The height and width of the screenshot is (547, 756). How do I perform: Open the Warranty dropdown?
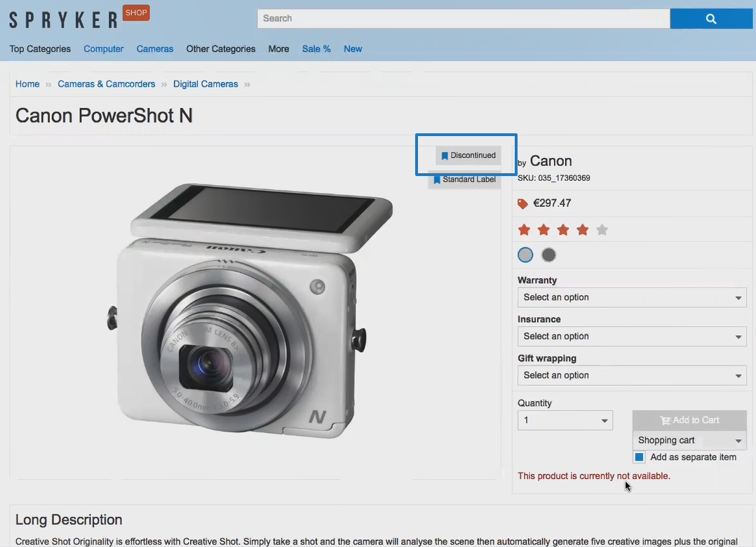pos(632,297)
